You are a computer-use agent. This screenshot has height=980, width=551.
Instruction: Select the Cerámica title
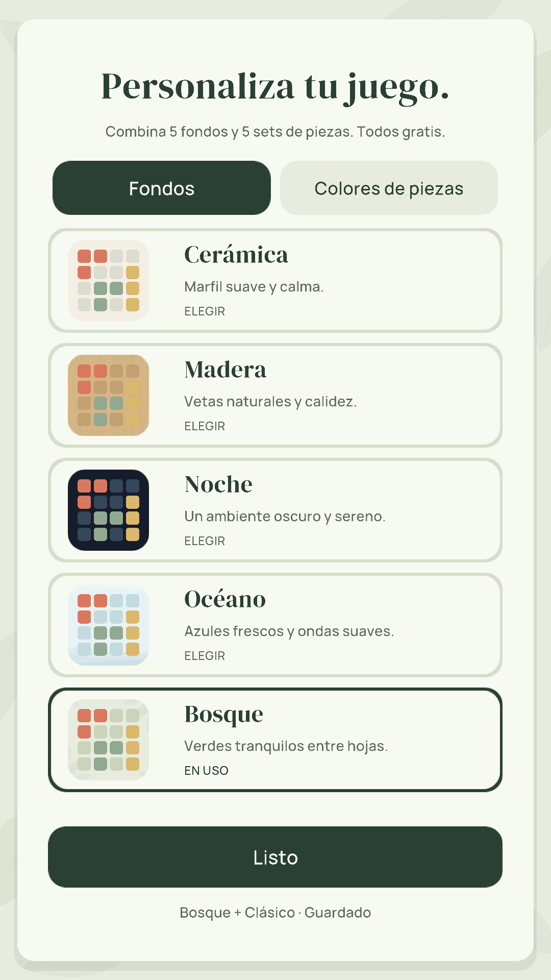(x=236, y=254)
